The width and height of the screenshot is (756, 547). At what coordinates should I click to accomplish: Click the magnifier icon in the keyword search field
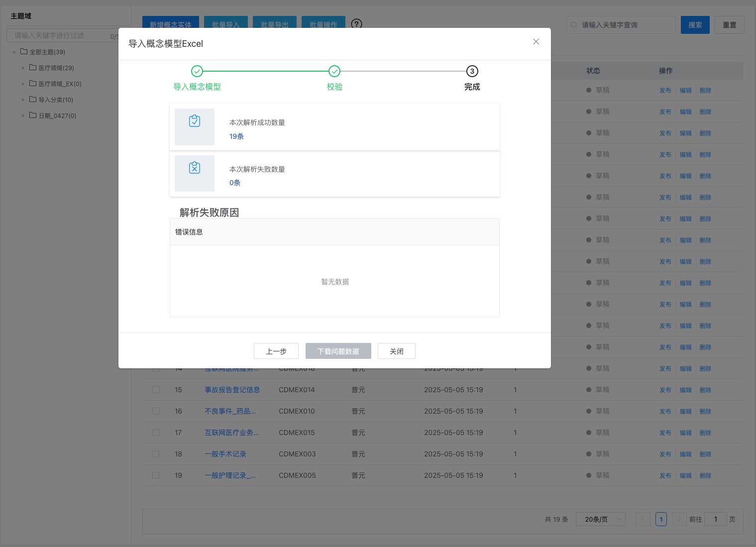tap(575, 25)
